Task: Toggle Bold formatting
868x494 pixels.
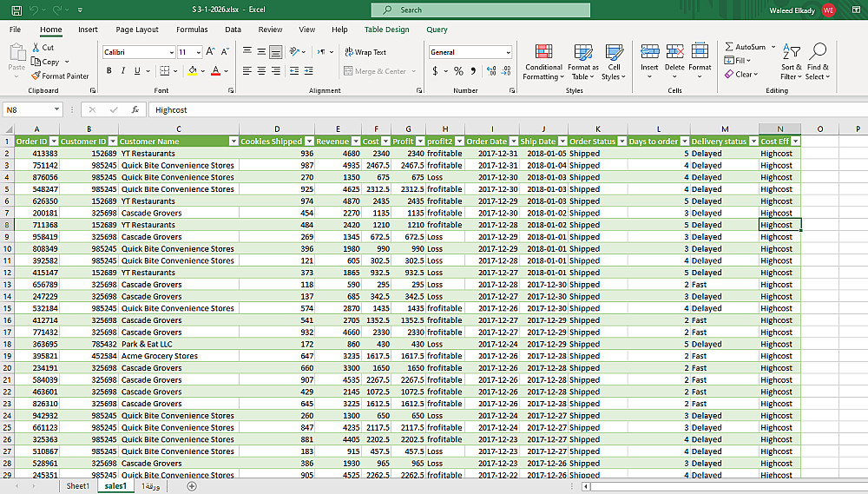Action: point(109,71)
